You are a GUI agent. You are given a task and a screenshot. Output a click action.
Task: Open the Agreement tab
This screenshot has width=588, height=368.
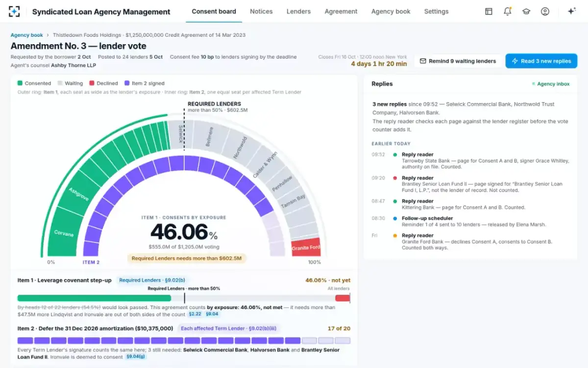click(x=341, y=11)
